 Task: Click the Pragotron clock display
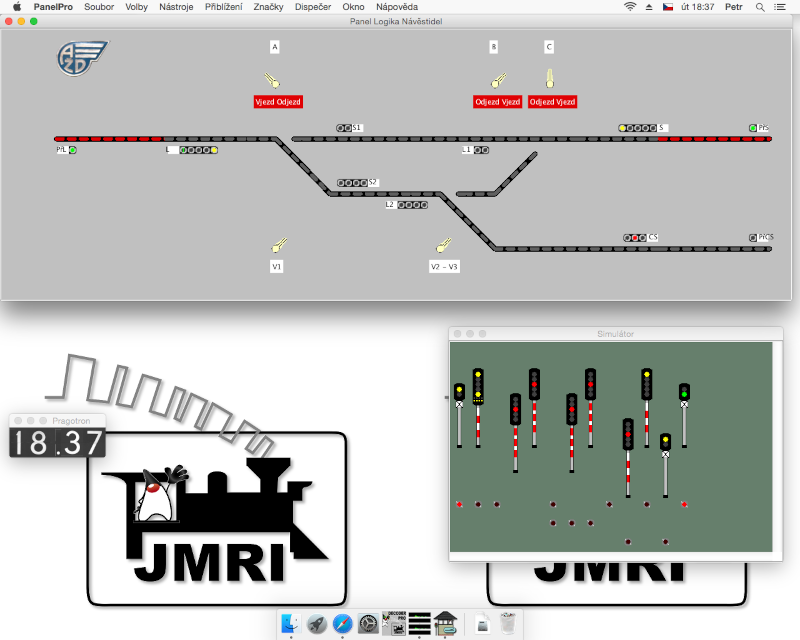tap(57, 443)
